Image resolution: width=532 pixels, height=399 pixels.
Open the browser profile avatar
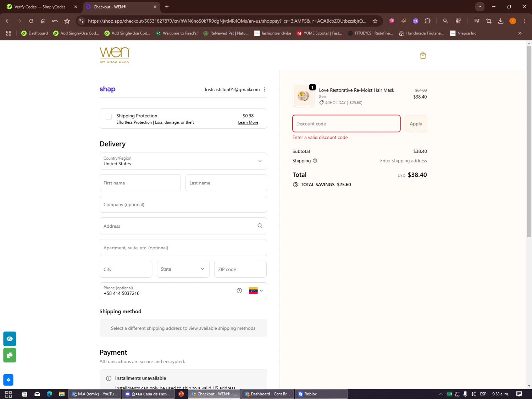(512, 21)
